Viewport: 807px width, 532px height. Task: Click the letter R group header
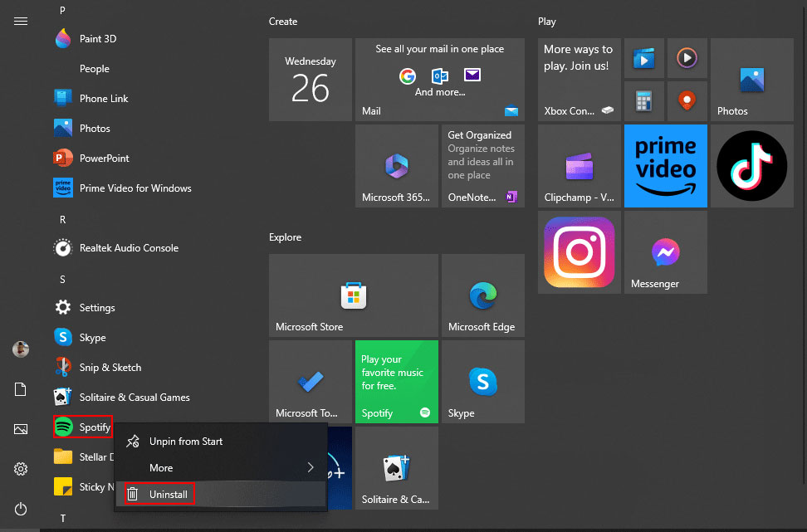tap(63, 220)
